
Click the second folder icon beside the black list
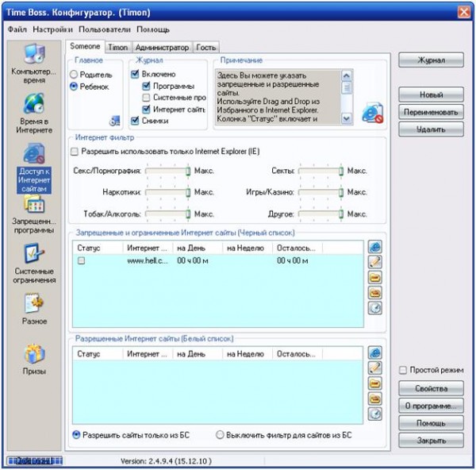375,293
